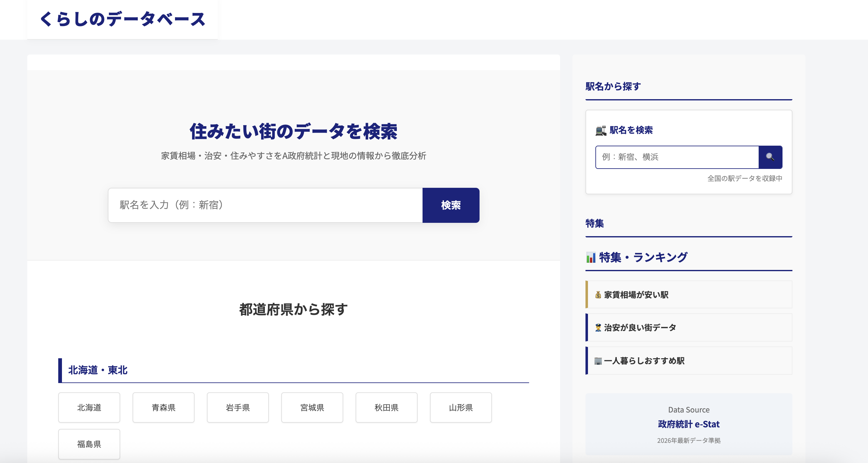
Task: Open the 治安が良い街データ ranking entry
Action: (x=689, y=327)
